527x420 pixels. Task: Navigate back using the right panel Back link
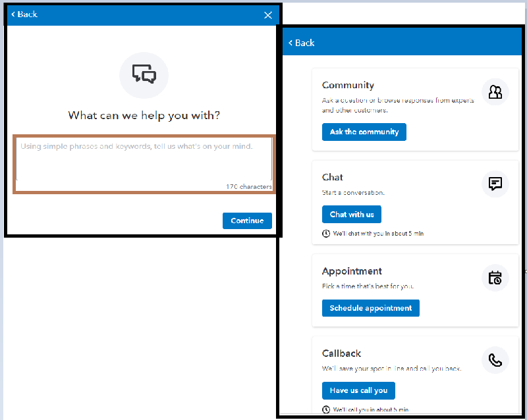tap(301, 42)
